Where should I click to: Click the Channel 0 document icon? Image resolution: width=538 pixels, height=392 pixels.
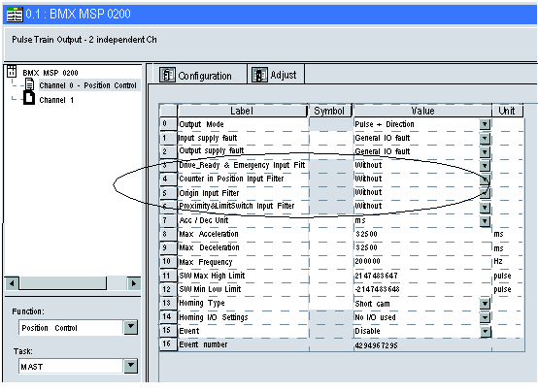point(29,84)
